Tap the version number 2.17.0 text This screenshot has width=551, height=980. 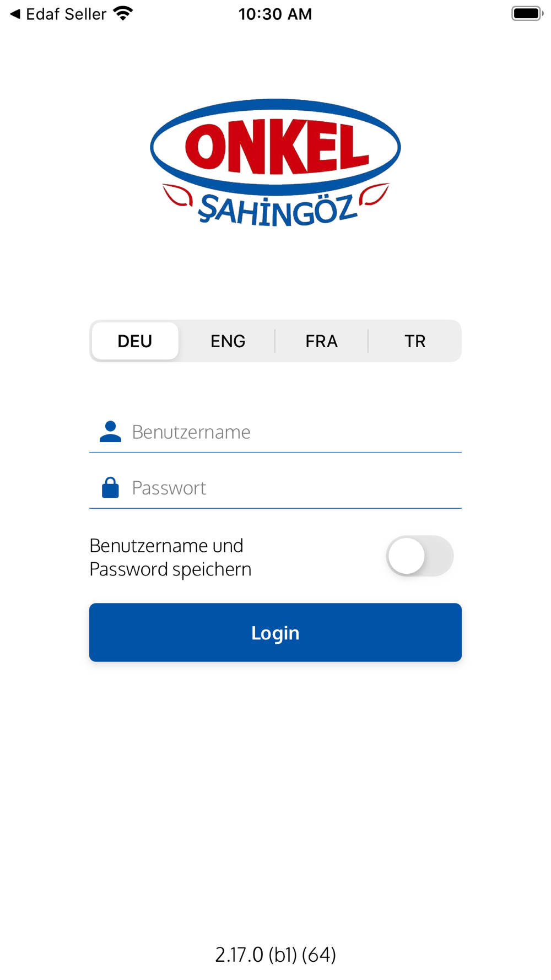click(x=275, y=955)
